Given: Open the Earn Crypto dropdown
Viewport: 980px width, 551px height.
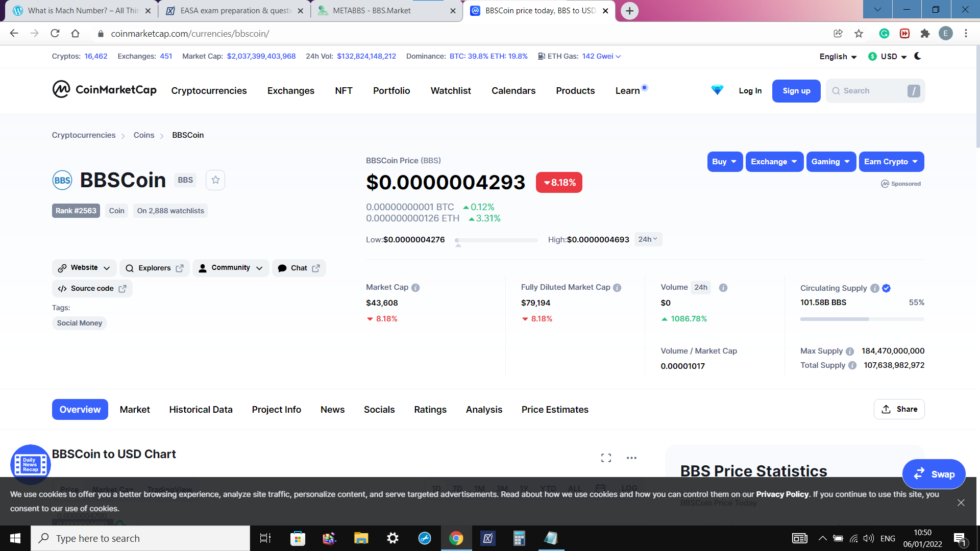Looking at the screenshot, I should click(891, 162).
